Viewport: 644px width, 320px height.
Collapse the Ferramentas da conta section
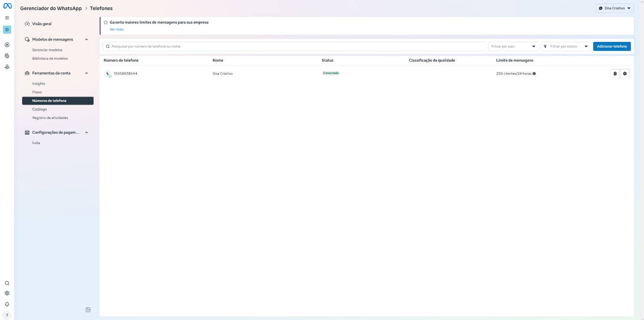point(87,73)
